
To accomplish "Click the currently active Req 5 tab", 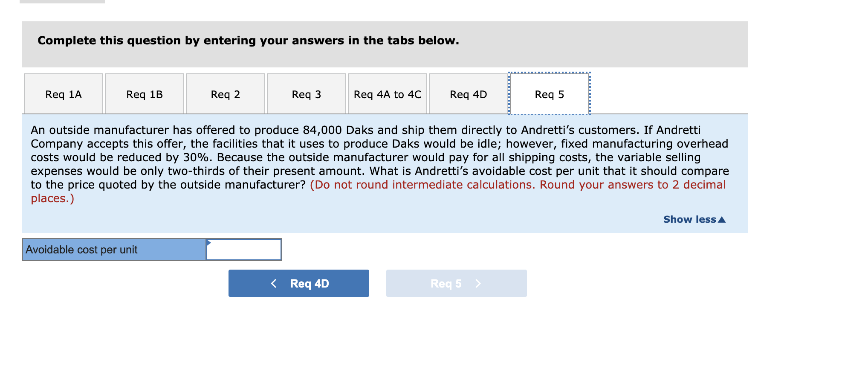I will (549, 94).
